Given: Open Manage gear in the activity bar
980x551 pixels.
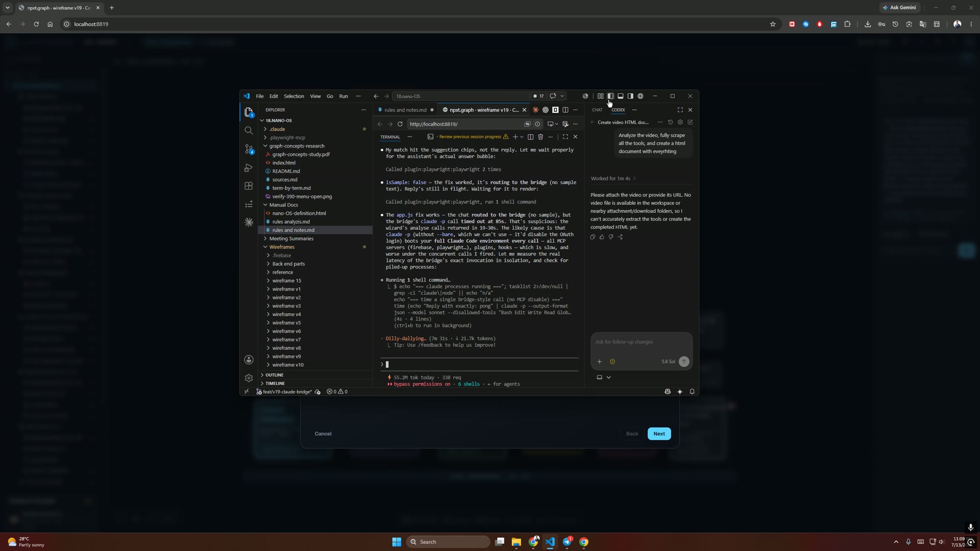Looking at the screenshot, I should 249,378.
